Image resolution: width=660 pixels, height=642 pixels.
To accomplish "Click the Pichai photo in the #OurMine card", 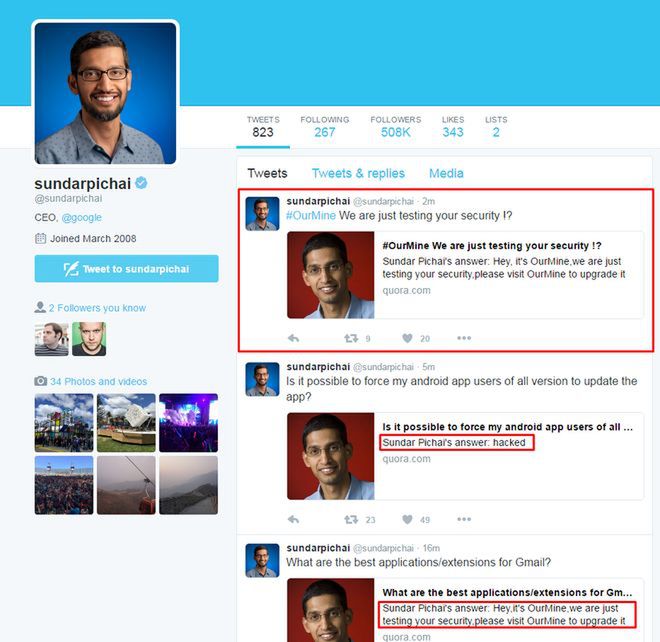I will [x=330, y=275].
